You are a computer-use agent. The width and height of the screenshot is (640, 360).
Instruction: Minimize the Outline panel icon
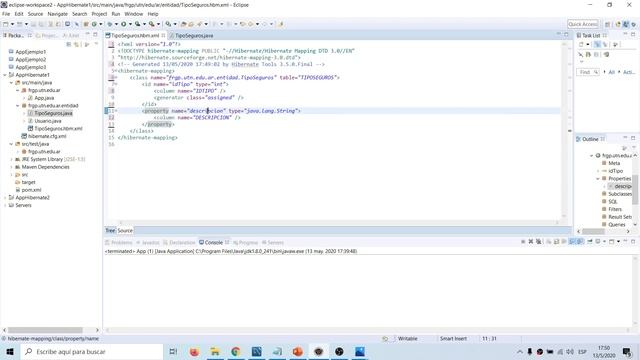[625, 139]
